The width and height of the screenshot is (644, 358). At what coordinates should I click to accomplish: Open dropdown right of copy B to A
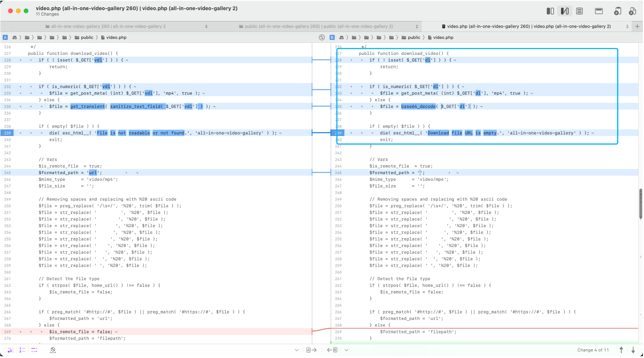(x=346, y=350)
